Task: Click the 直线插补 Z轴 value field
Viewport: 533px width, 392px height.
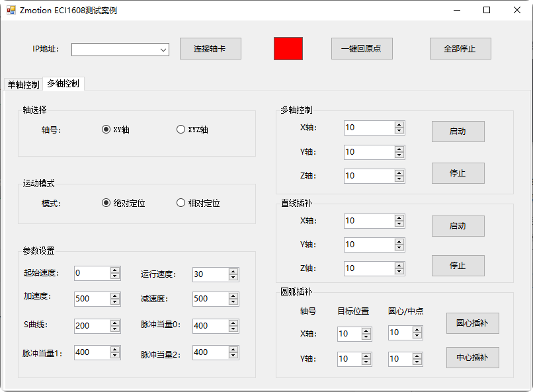Action: coord(369,268)
